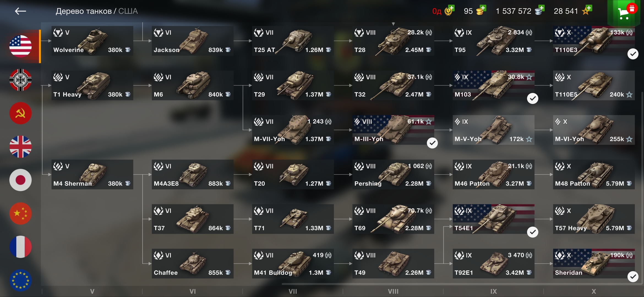
Task: Open the T1 Heavy tank card
Action: point(92,86)
